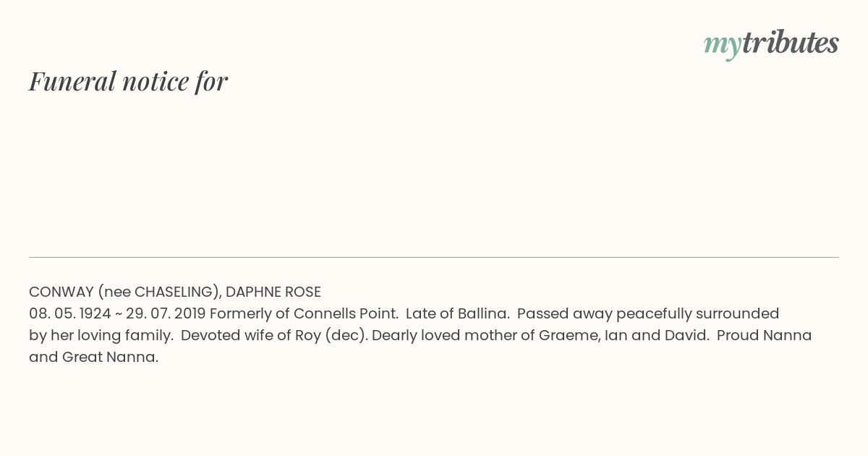The height and width of the screenshot is (456, 868).
Task: Select the birth date 08. 05. 1924
Action: [70, 313]
